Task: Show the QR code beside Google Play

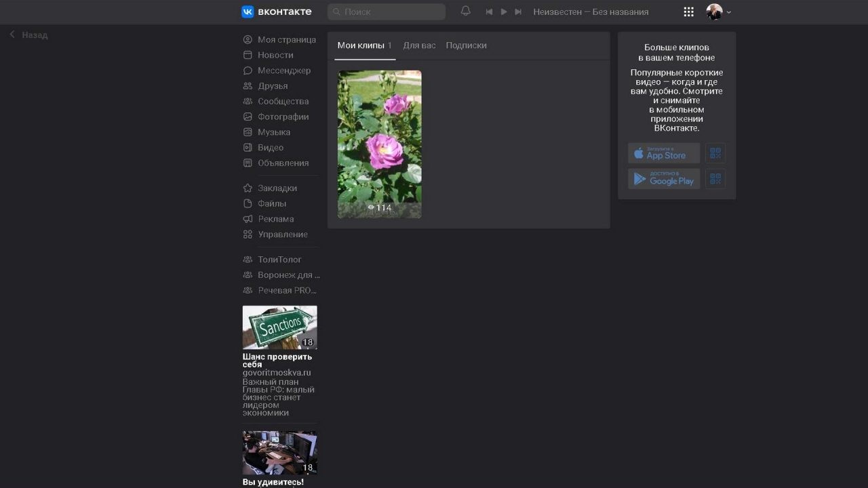Action: 715,179
